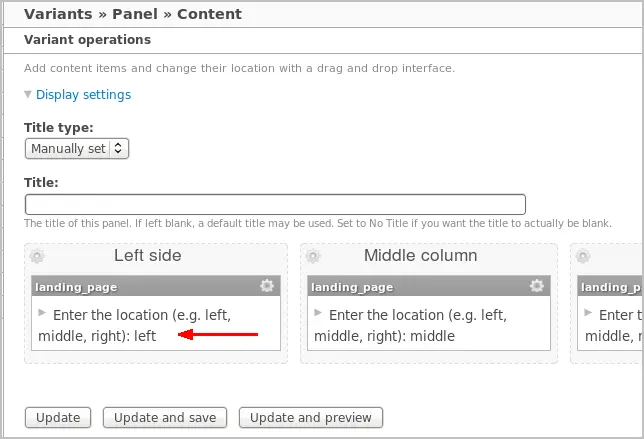The height and width of the screenshot is (439, 644).
Task: Expand the third pane content arrow
Action: pyautogui.click(x=588, y=313)
